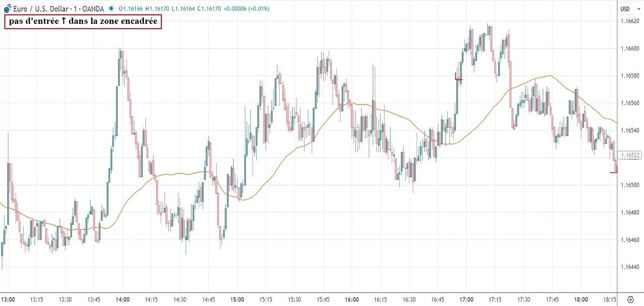The image size is (644, 306).
Task: Click the 16:00 time axis label
Action: [x=352, y=300]
